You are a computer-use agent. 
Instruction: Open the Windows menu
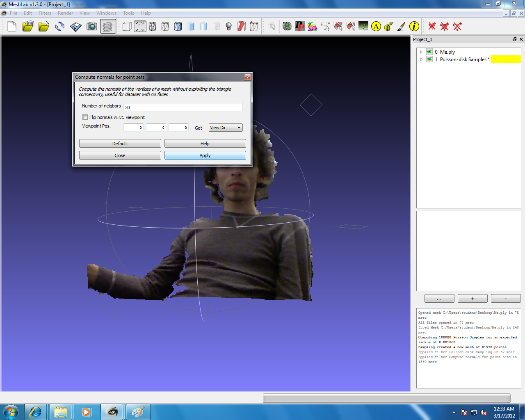(106, 13)
